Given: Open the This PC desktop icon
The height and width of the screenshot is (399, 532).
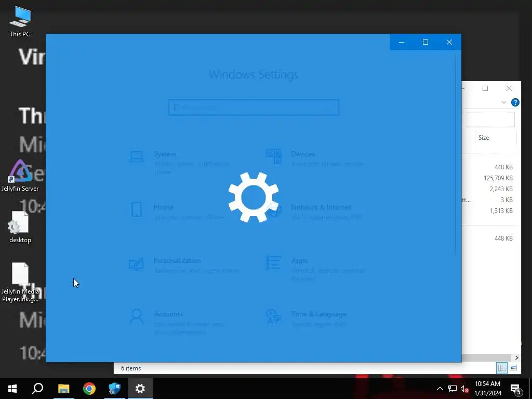Looking at the screenshot, I should click(x=20, y=22).
